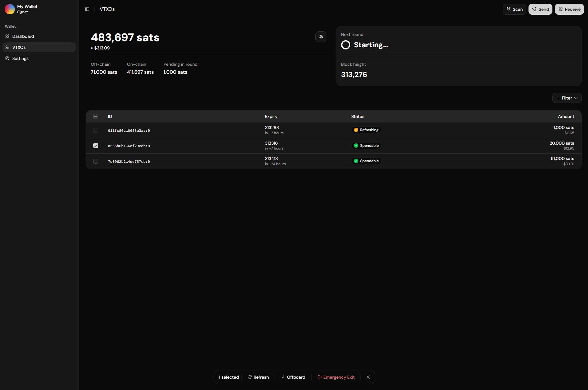Click expiry value 313316

tap(271, 143)
